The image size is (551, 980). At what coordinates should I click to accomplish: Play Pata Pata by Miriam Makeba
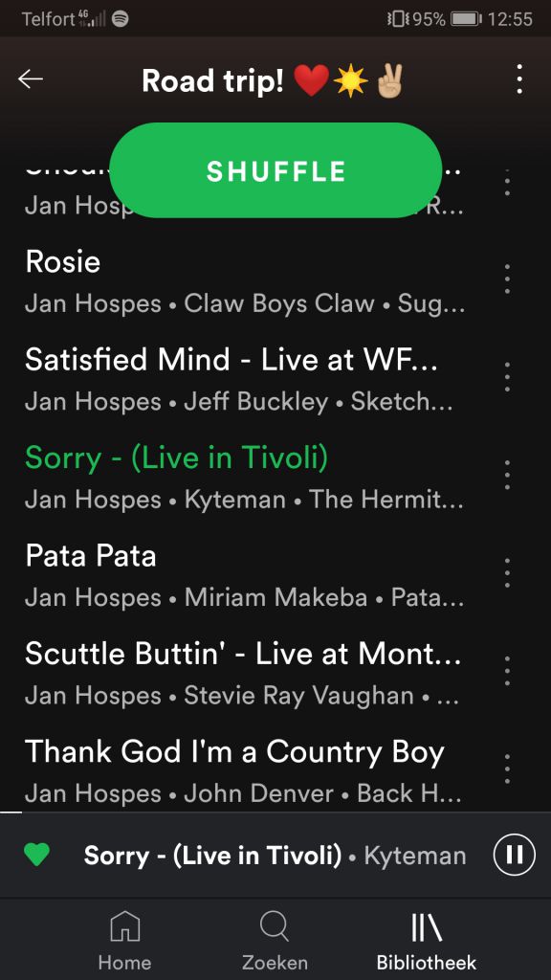pyautogui.click(x=245, y=575)
